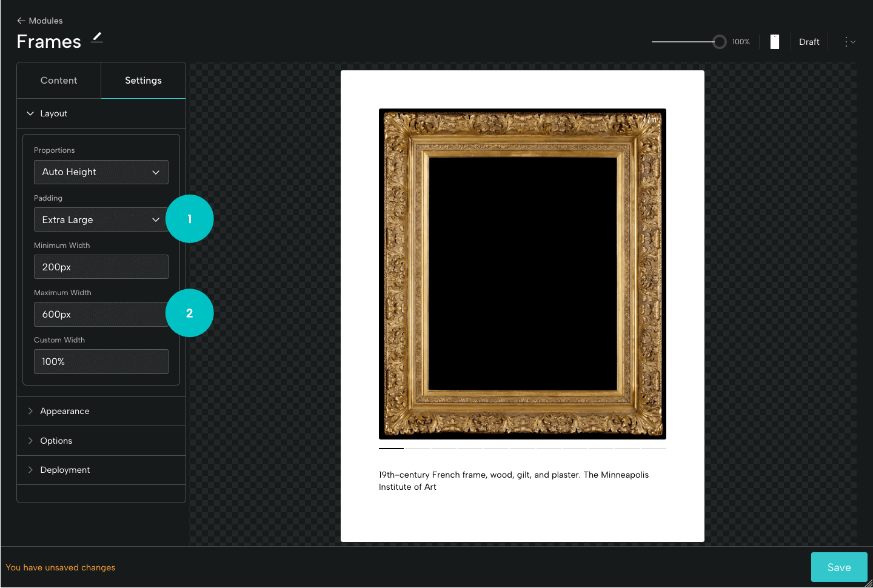Click the Draft status label
This screenshot has width=873, height=588.
coord(809,41)
